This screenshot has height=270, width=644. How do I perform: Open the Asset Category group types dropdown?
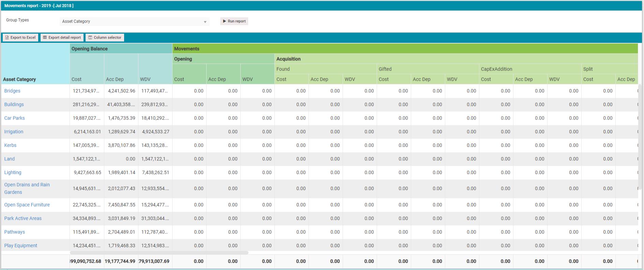[134, 21]
